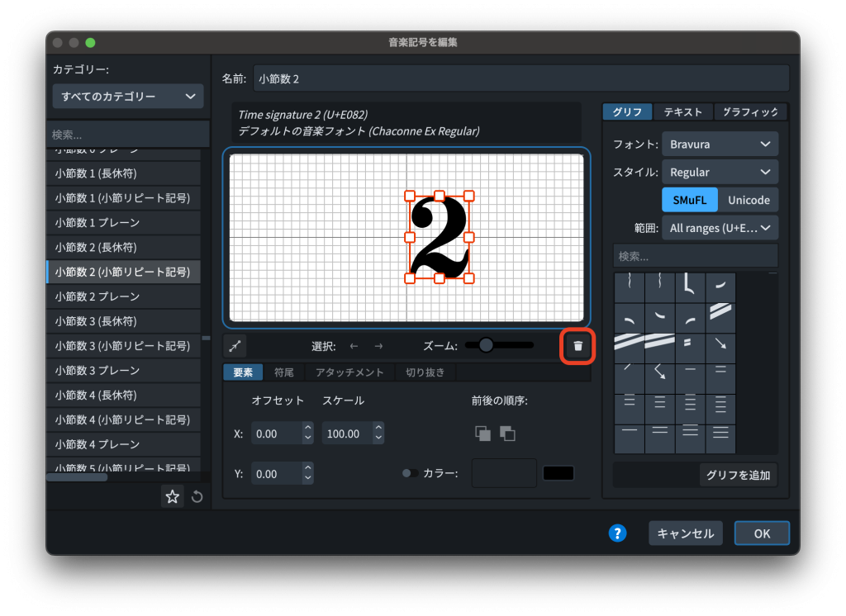Click the star save-as-default icon
This screenshot has height=616, width=846.
coord(172,497)
